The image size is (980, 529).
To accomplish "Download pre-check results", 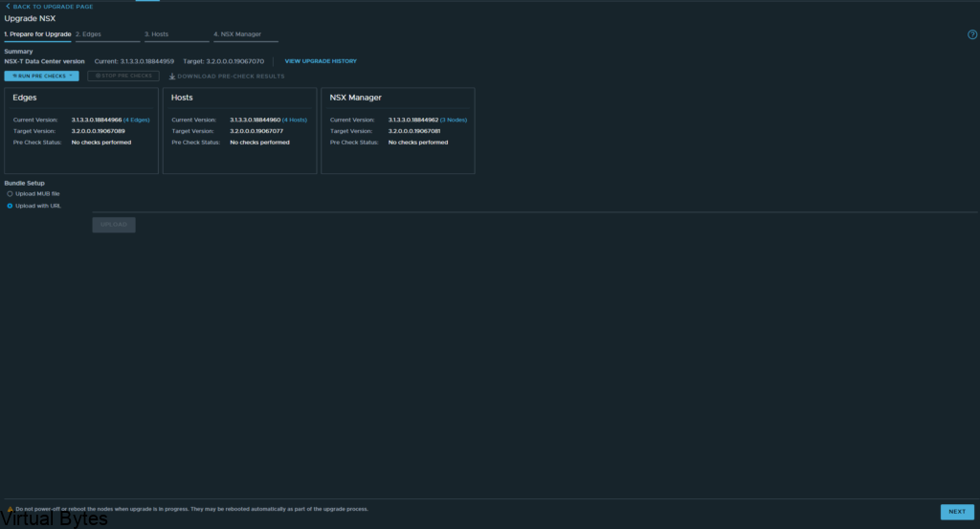I will point(226,77).
